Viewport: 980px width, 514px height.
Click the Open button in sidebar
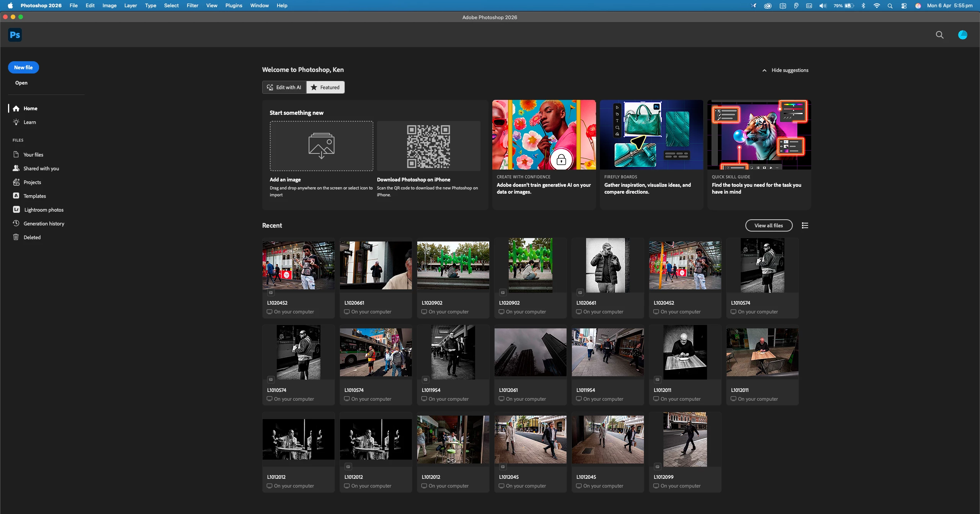(21, 83)
